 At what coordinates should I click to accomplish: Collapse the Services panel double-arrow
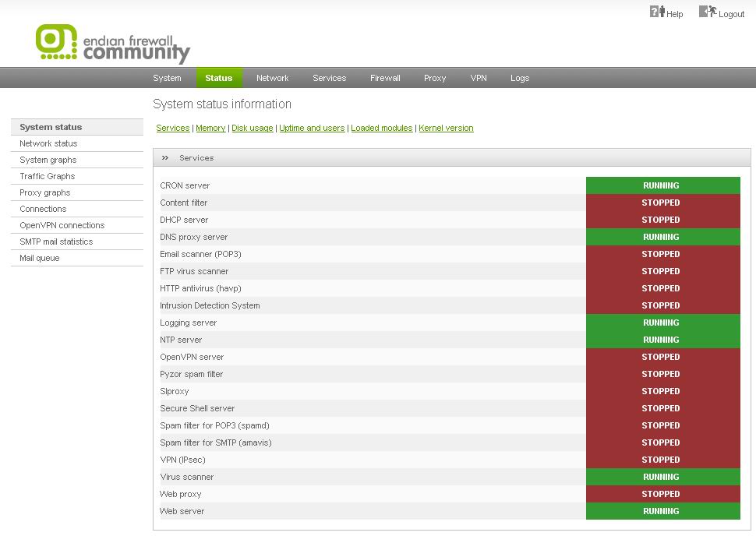(x=165, y=157)
